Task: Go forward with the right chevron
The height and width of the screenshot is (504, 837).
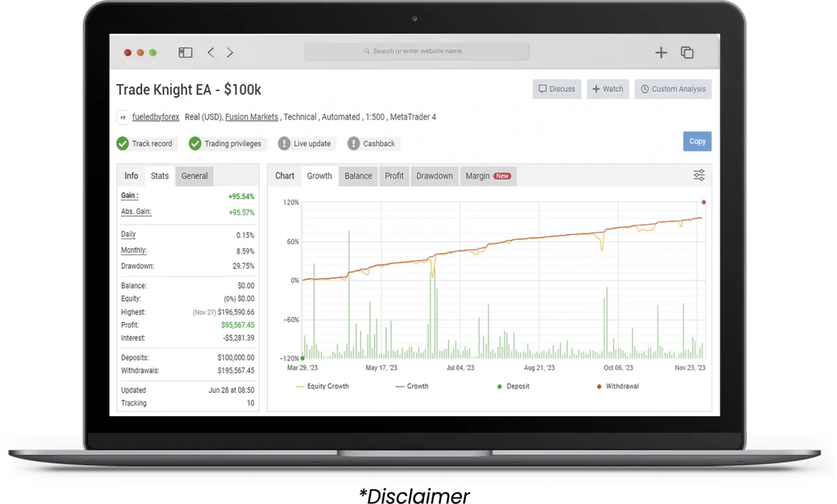Action: pyautogui.click(x=230, y=52)
